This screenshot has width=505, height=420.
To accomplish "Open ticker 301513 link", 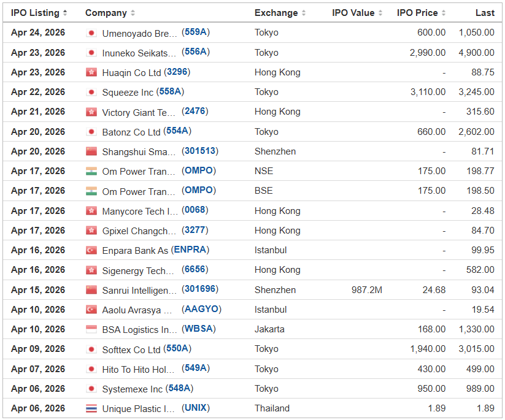I will coord(200,151).
